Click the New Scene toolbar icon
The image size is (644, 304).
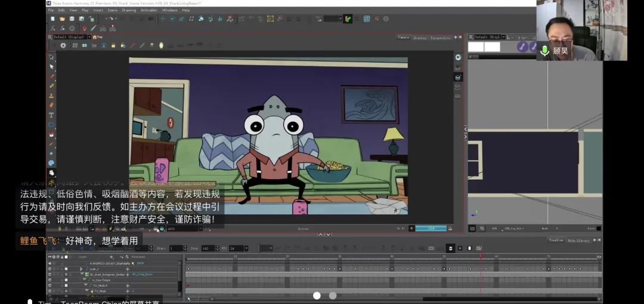[x=52, y=19]
